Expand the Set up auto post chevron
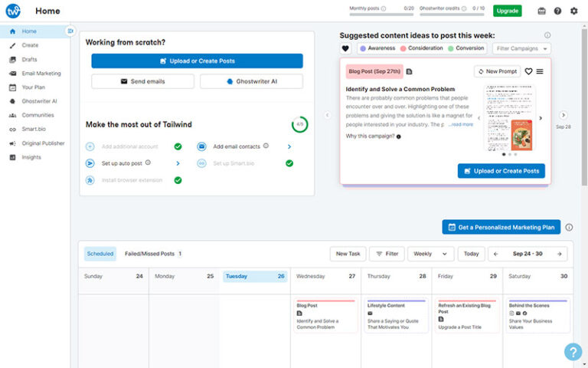 click(x=178, y=163)
